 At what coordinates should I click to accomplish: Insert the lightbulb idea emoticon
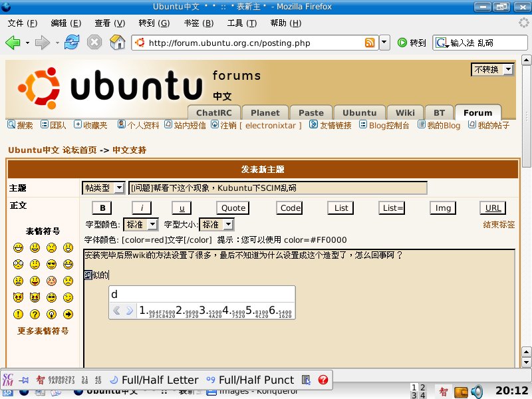point(52,314)
